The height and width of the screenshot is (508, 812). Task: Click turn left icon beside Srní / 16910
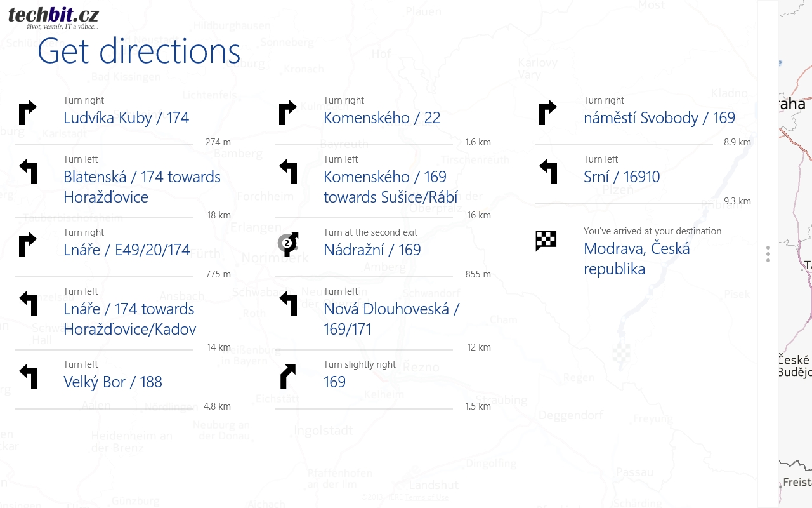[x=548, y=171]
